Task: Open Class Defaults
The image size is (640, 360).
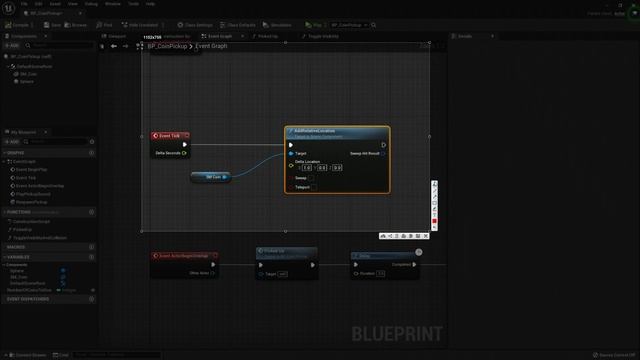Action: 238,25
